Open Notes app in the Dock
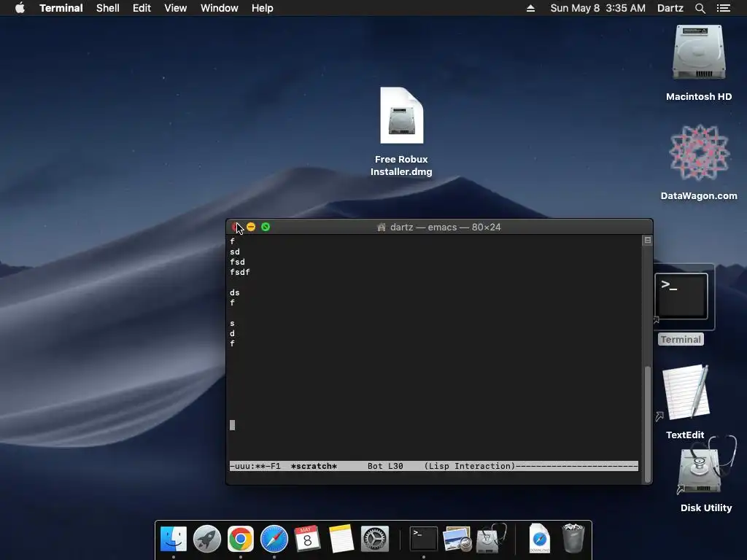 pyautogui.click(x=341, y=539)
